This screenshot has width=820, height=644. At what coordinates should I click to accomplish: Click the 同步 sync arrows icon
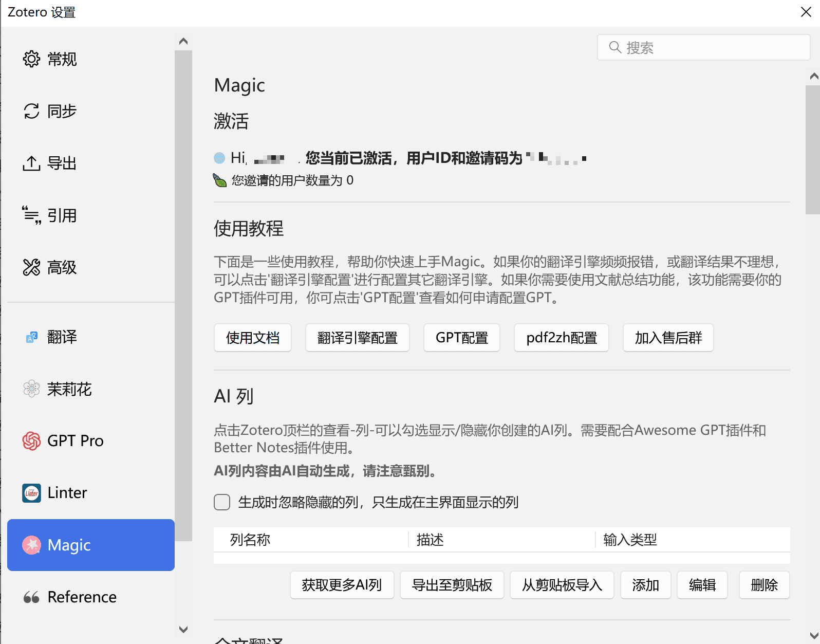coord(31,111)
